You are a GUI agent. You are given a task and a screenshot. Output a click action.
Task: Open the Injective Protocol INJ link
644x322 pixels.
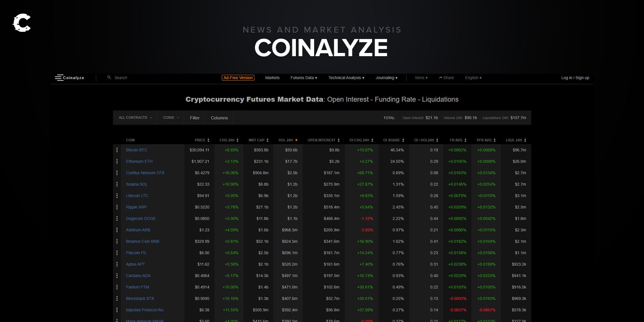point(145,310)
